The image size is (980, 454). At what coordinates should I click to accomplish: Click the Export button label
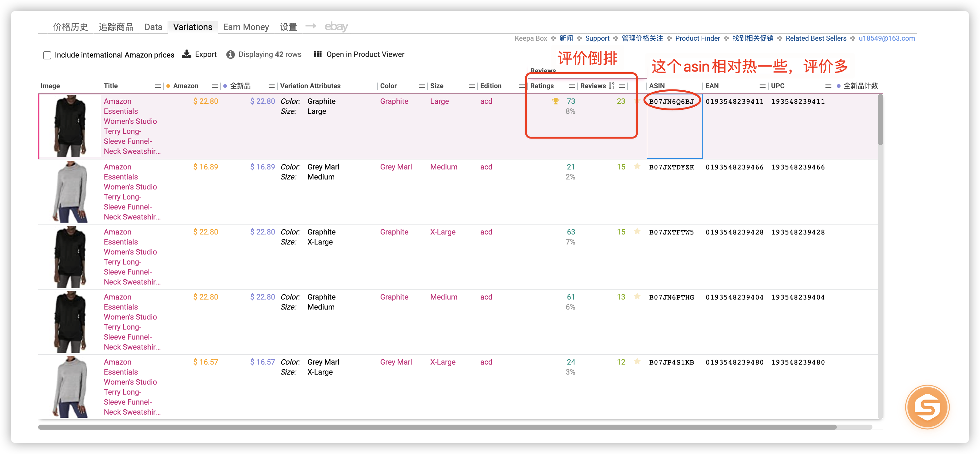tap(206, 54)
